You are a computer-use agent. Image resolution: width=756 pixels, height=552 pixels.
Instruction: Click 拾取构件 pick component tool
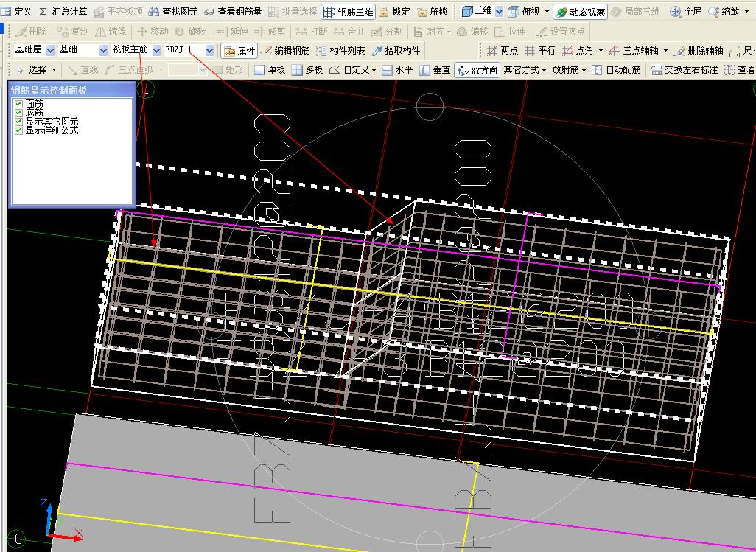[x=396, y=51]
